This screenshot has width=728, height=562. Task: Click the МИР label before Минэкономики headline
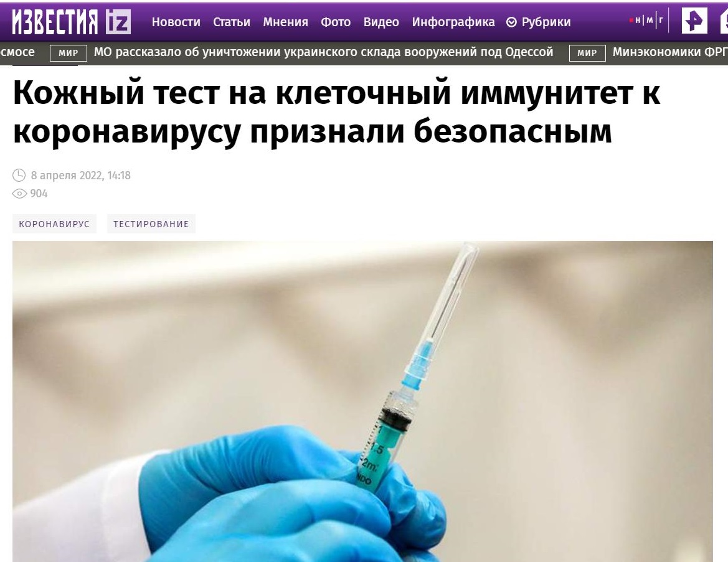click(x=587, y=53)
